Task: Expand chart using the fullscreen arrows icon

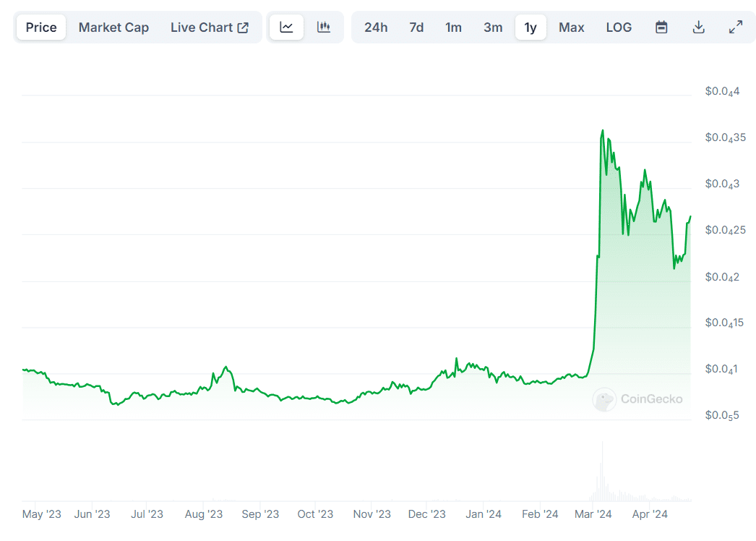Action: point(736,27)
